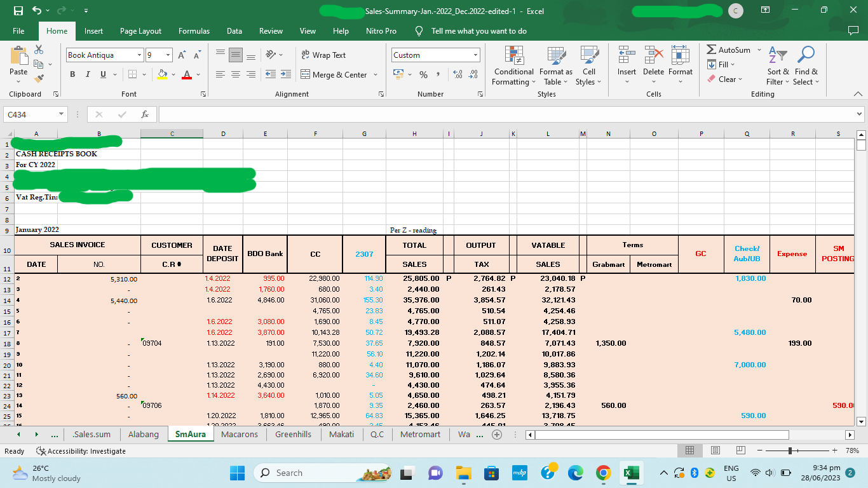The image size is (868, 488).
Task: Click the Save icon in title bar
Action: pyautogui.click(x=18, y=11)
